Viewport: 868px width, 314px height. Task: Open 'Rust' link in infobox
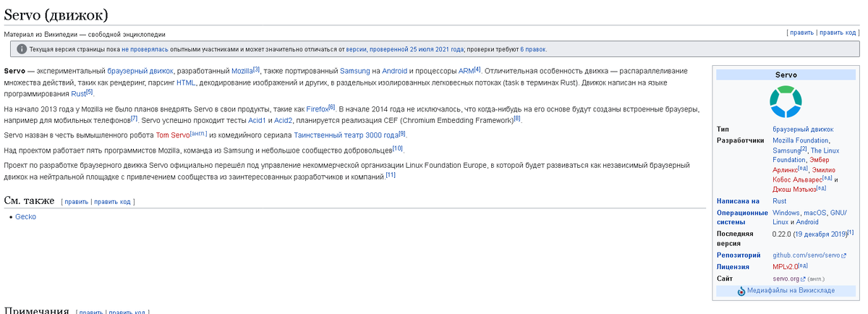pos(780,201)
